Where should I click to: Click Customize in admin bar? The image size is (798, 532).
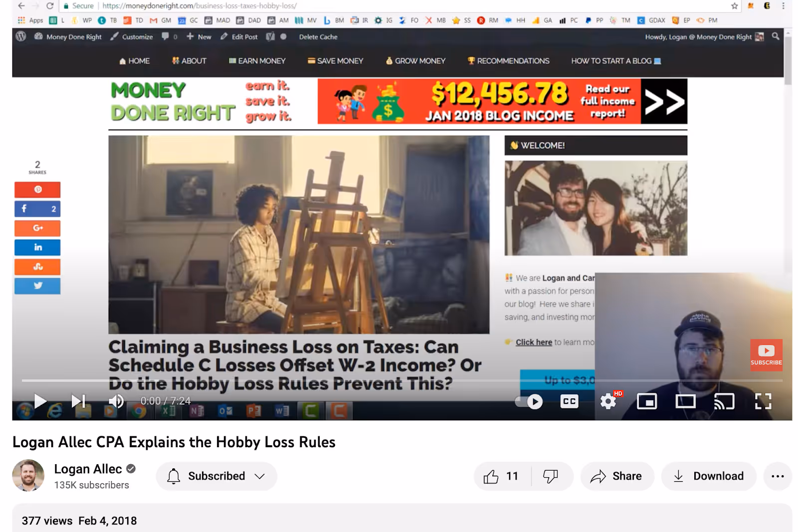(132, 37)
